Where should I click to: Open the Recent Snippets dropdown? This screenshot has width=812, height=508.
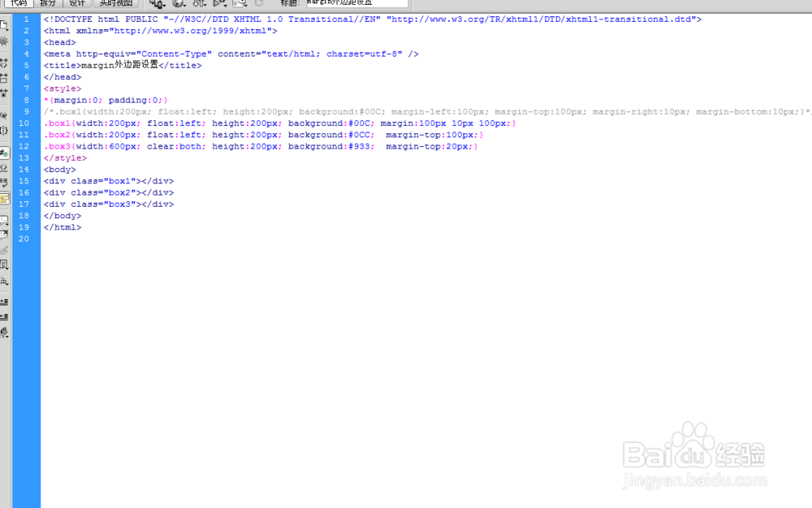click(4, 265)
